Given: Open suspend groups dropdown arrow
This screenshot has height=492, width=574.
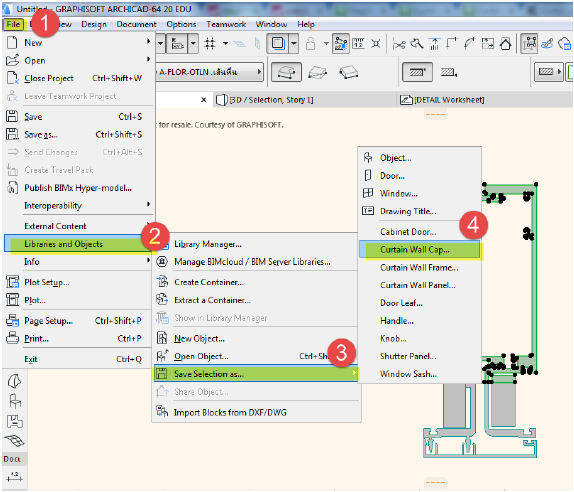Looking at the screenshot, I should point(294,44).
